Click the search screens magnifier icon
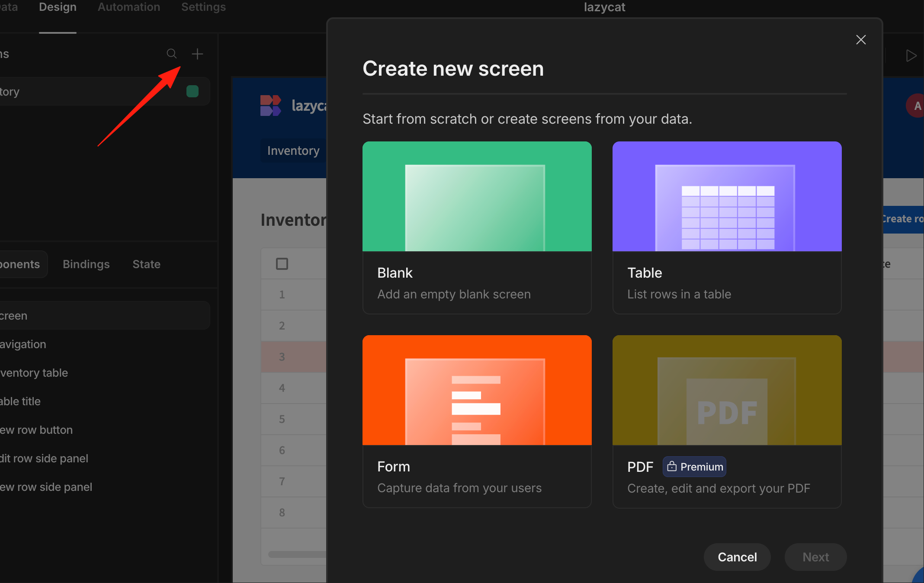 point(172,54)
